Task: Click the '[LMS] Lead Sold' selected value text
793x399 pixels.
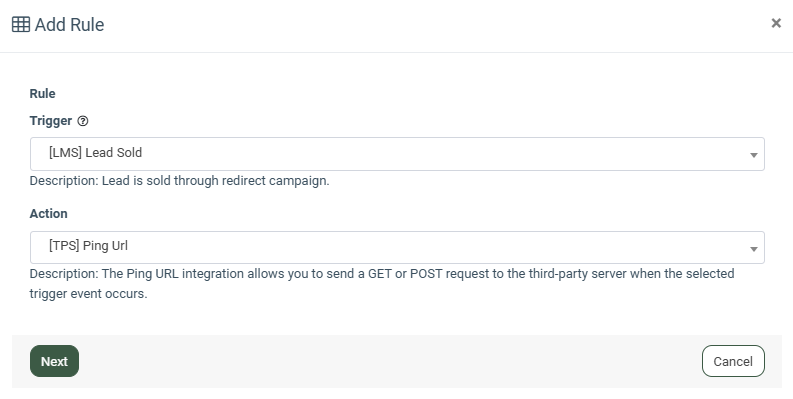Action: point(95,153)
